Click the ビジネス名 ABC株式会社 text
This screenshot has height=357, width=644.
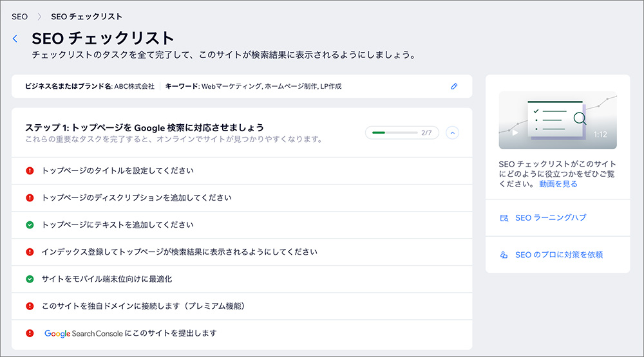pyautogui.click(x=90, y=86)
